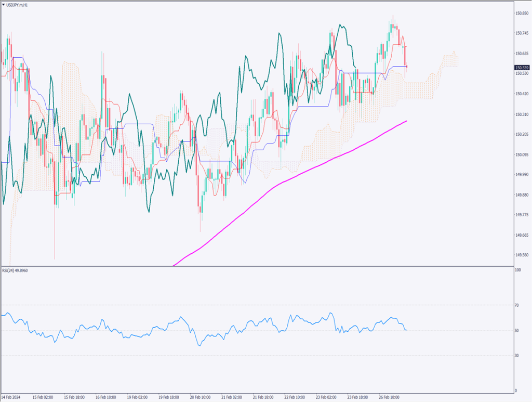Viewport: 532px width, 402px height.
Task: Click the USDJPY.m,H1 chart symbol label
Action: pos(18,5)
